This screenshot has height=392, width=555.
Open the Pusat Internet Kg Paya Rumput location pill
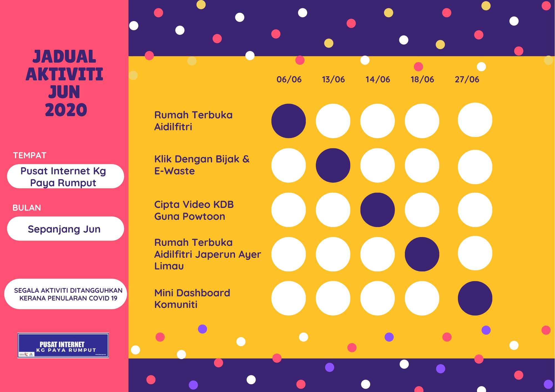pyautogui.click(x=65, y=177)
